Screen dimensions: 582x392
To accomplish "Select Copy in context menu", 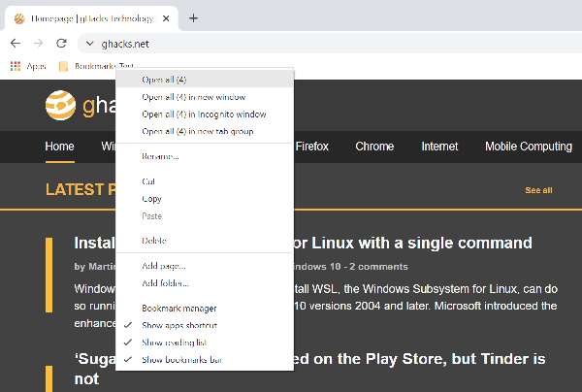I will click(205, 199).
